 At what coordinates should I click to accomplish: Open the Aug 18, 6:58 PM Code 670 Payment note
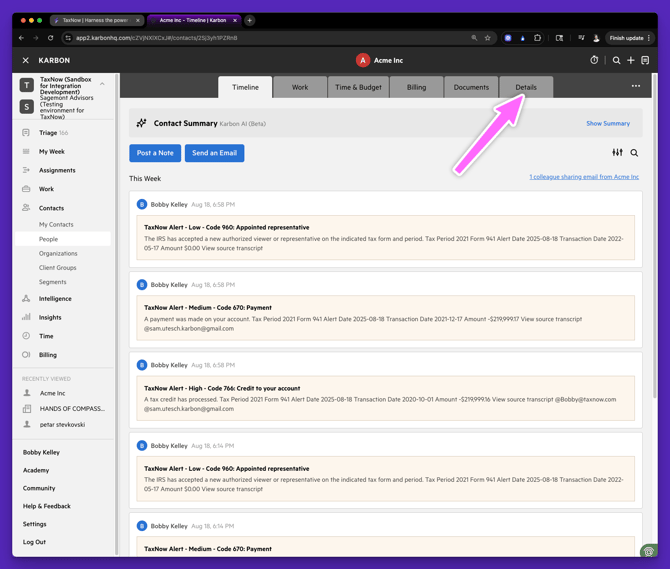[x=385, y=318]
